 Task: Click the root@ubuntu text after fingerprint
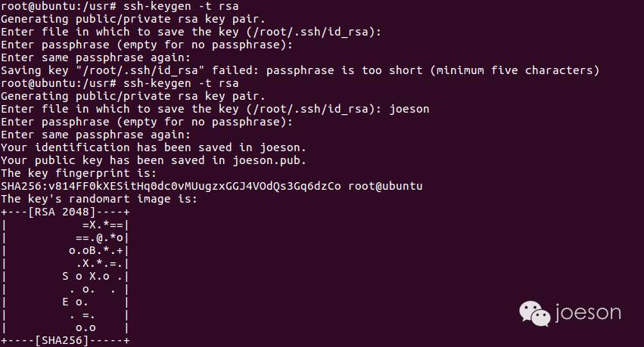click(x=385, y=186)
